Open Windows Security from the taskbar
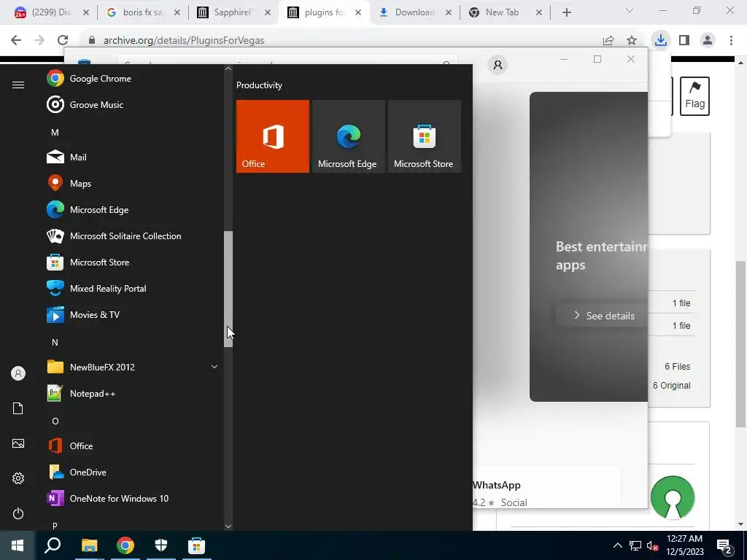Image resolution: width=747 pixels, height=560 pixels. point(161,545)
